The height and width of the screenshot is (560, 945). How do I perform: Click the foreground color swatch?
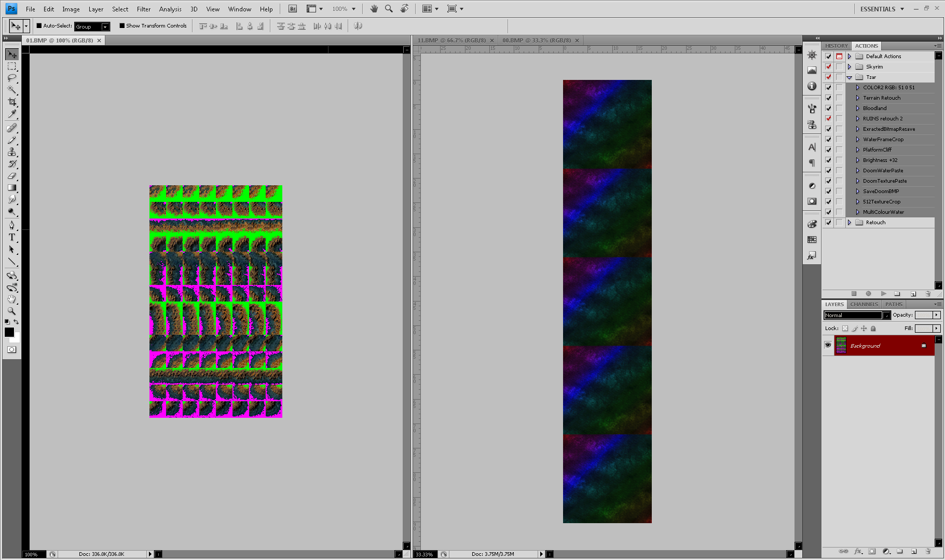coord(9,332)
